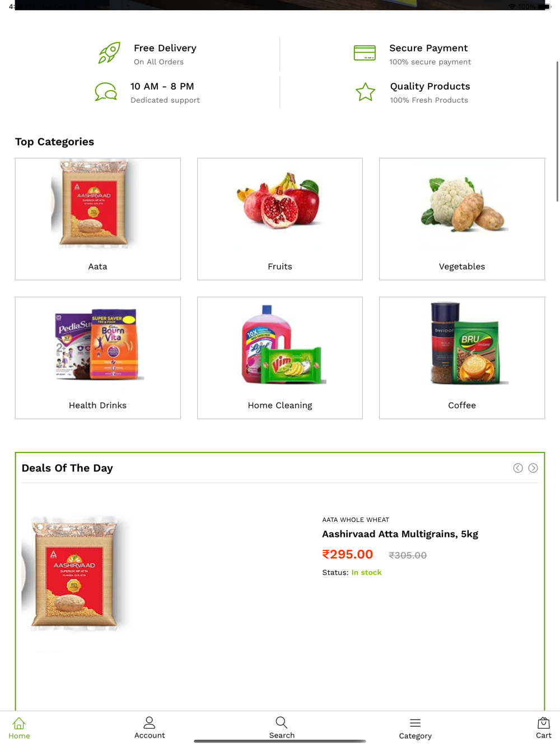Select the Coffee category card
The height and width of the screenshot is (747, 560).
click(x=462, y=358)
